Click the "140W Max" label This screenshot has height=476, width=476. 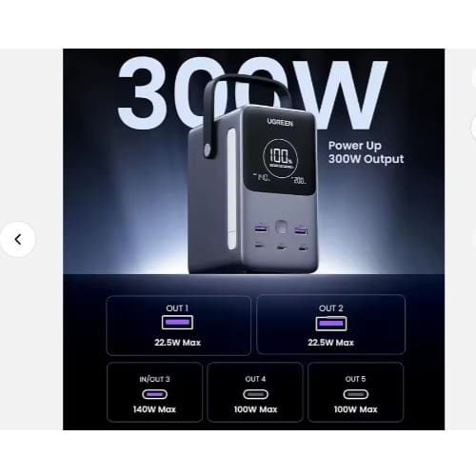tap(154, 409)
